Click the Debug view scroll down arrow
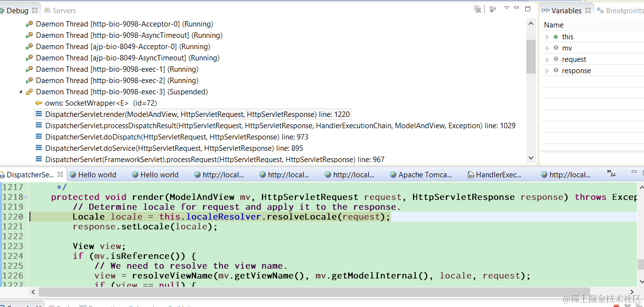Image resolution: width=644 pixels, height=307 pixels. point(531,158)
